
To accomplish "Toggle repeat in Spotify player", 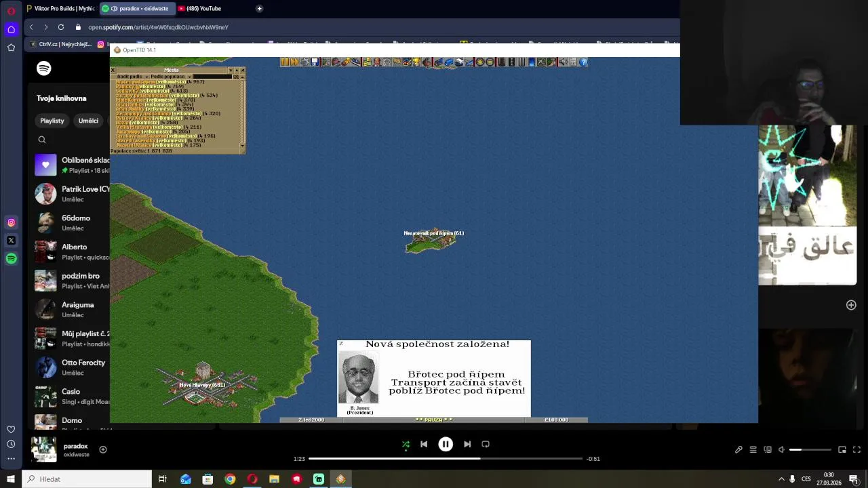I will coord(486,444).
